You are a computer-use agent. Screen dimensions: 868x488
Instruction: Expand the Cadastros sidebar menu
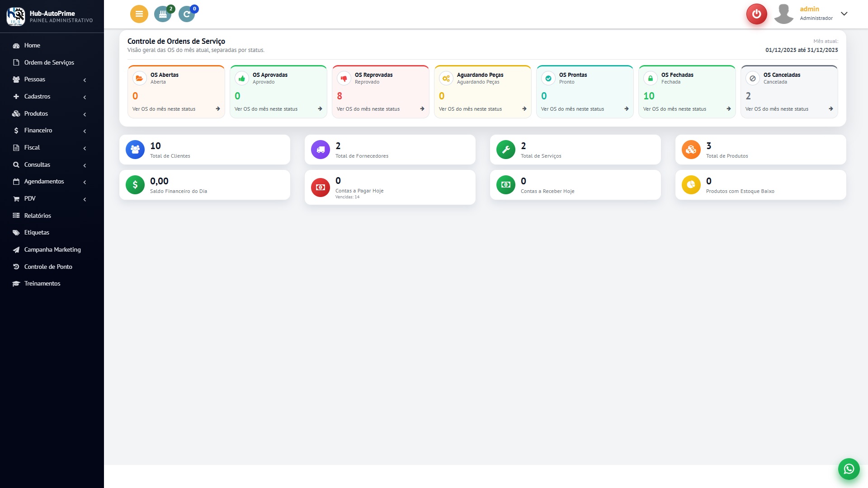38,96
